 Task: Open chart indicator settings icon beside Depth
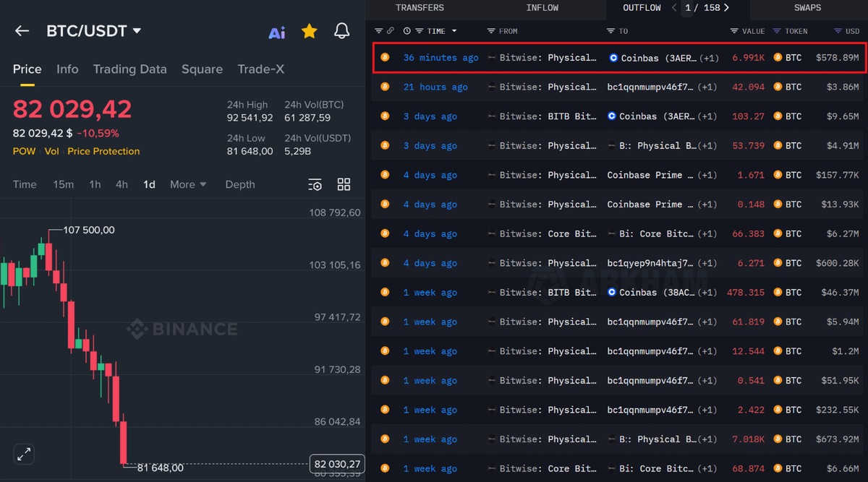coord(315,185)
